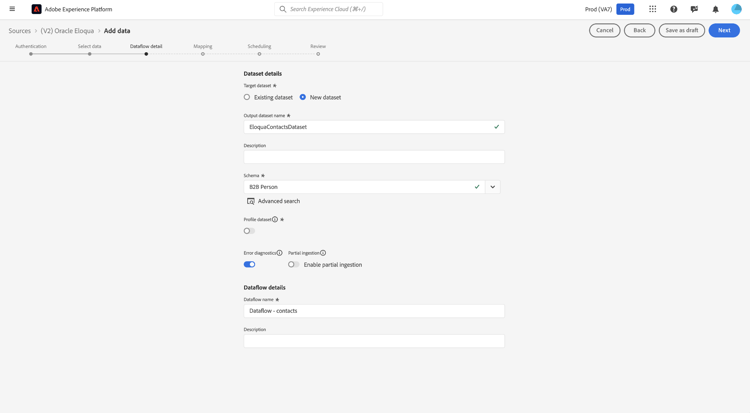Expand the Schema dropdown arrow
Image resolution: width=750 pixels, height=413 pixels.
point(493,187)
